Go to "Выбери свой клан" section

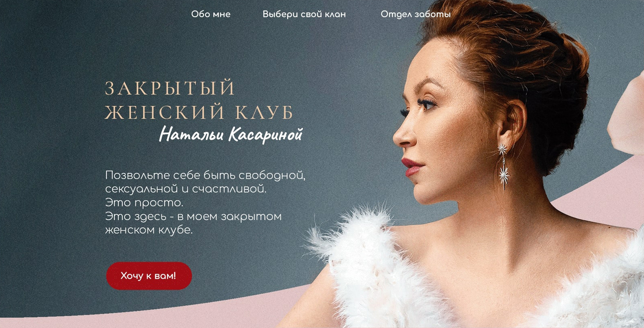(x=304, y=14)
